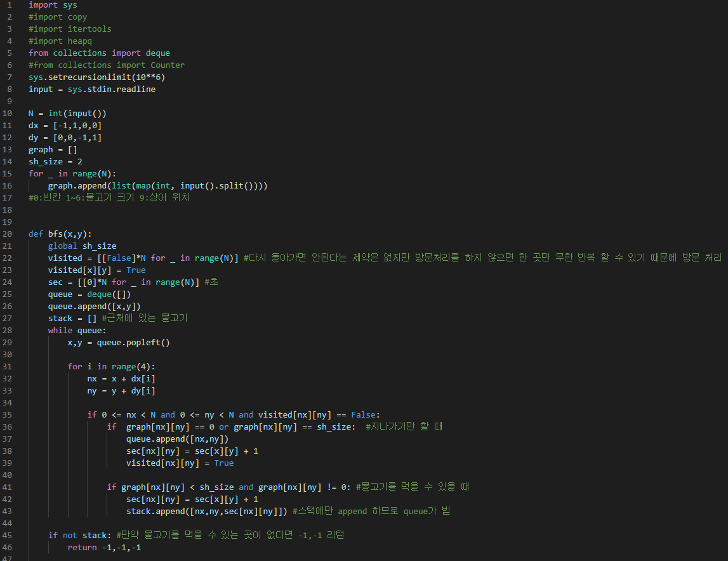This screenshot has height=561, width=728.
Task: Click the 'queue.append([x,y])' line
Action: pos(94,307)
